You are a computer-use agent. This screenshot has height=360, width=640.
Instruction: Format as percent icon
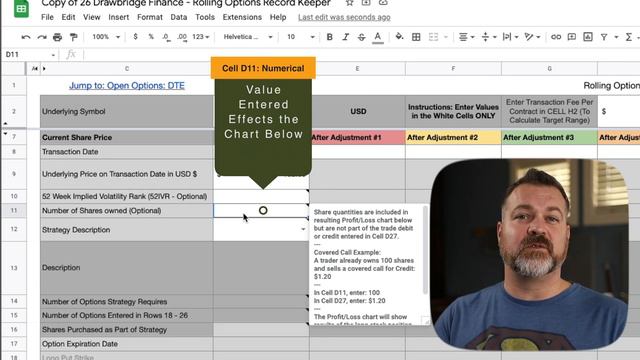click(x=151, y=37)
